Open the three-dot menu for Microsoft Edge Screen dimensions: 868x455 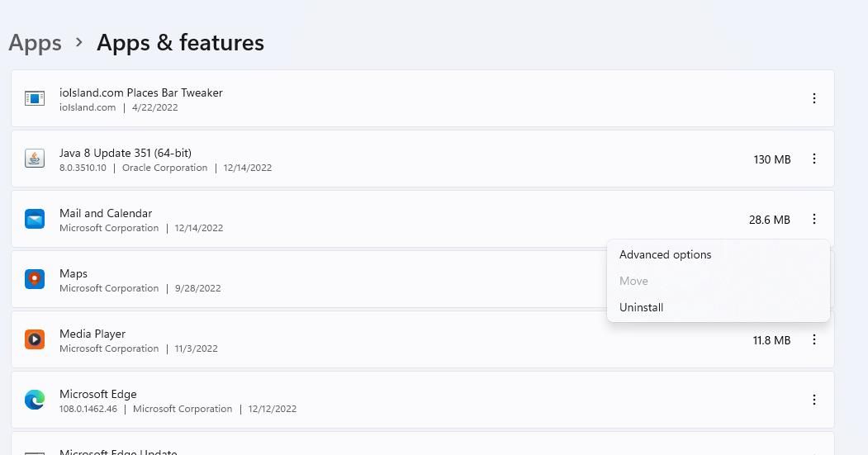(813, 400)
